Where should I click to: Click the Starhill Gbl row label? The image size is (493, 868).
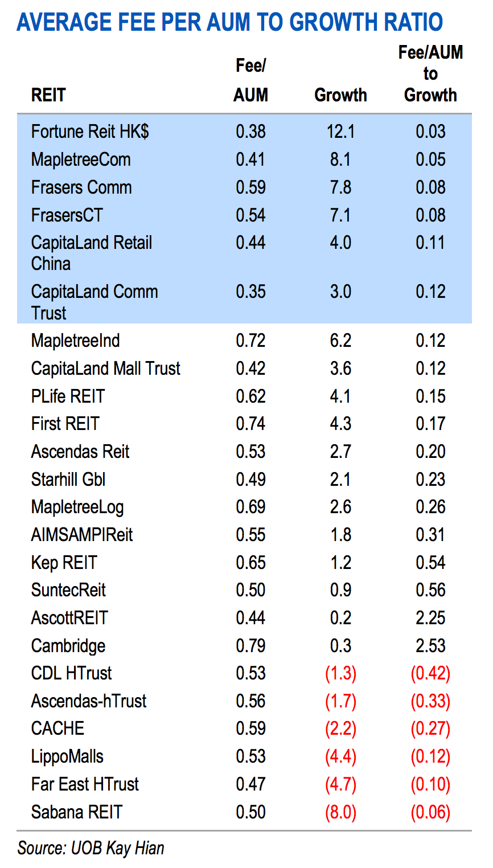[x=68, y=480]
